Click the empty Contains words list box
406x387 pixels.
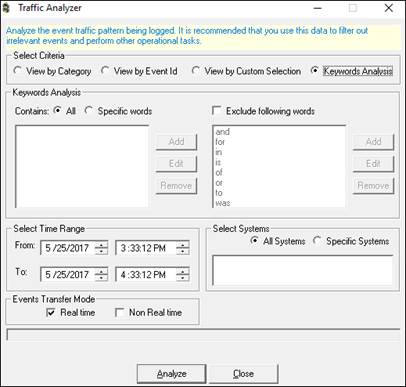(x=82, y=166)
